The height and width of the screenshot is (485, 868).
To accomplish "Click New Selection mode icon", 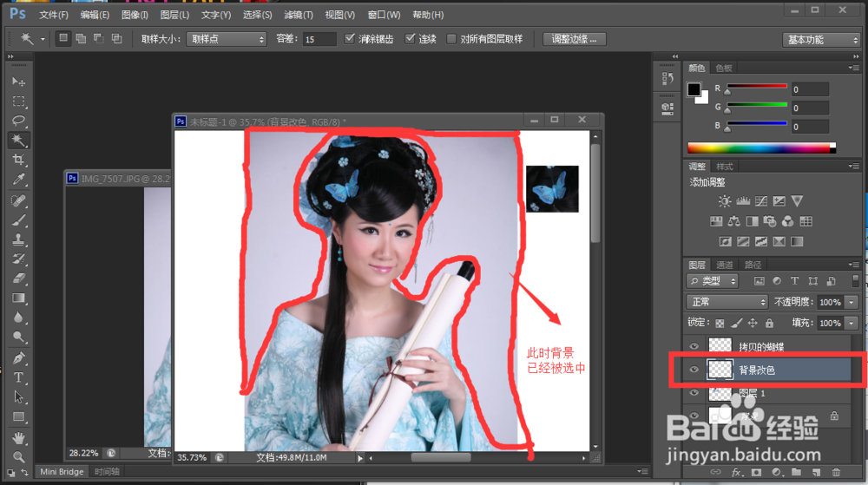I will (63, 38).
